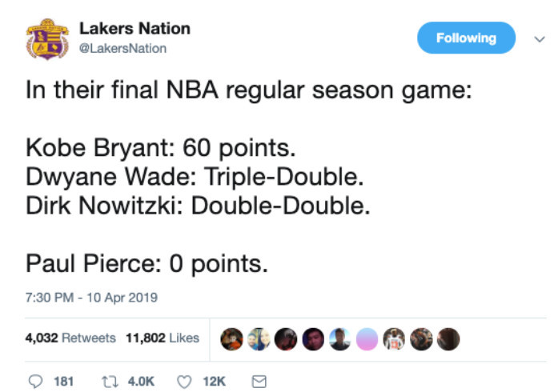554x392 pixels.
Task: Click the @LakersNation handle
Action: point(122,49)
